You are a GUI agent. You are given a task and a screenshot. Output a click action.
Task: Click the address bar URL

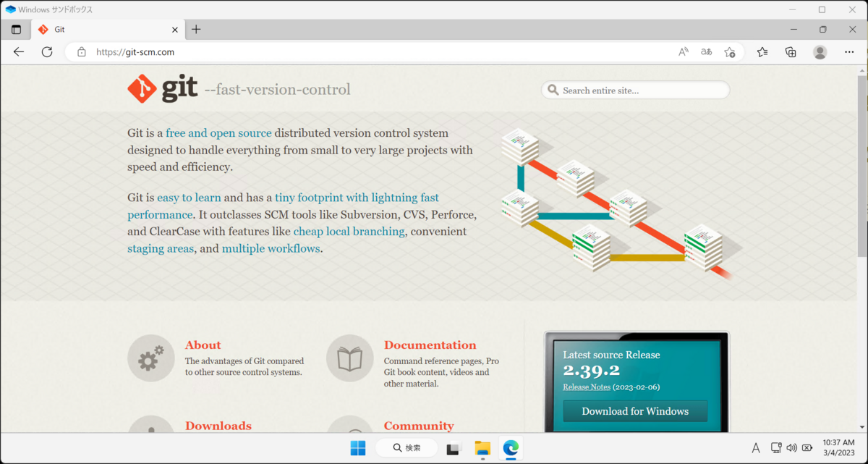coord(135,52)
